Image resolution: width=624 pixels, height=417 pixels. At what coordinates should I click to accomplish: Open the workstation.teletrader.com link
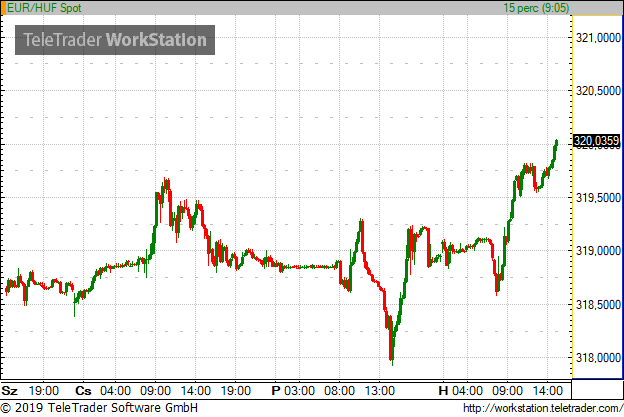(543, 408)
